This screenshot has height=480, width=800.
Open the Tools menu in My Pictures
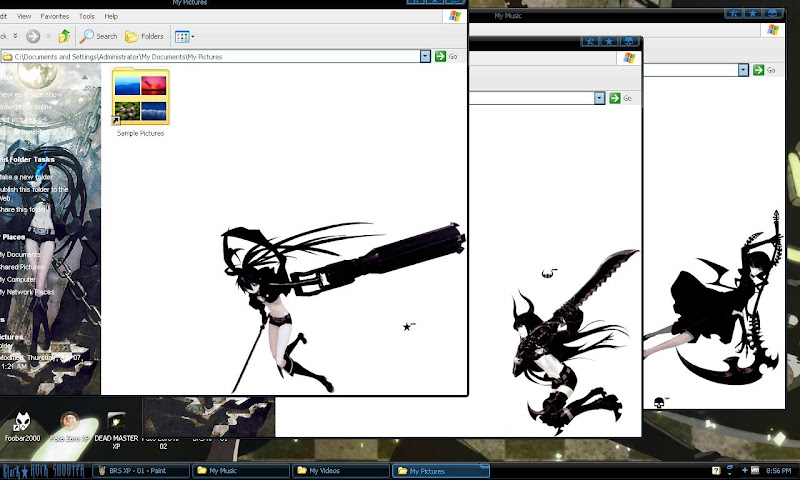click(87, 16)
